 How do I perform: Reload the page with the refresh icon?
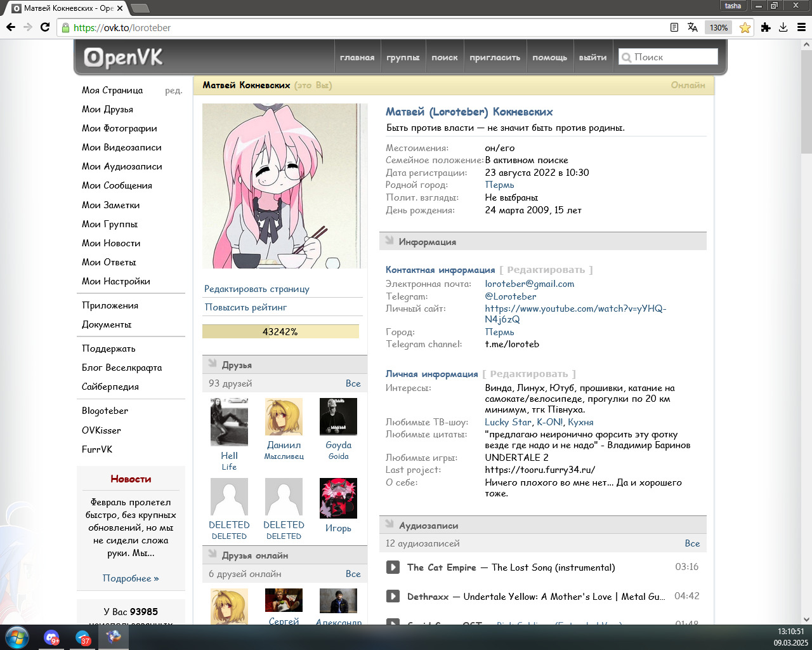[x=45, y=27]
